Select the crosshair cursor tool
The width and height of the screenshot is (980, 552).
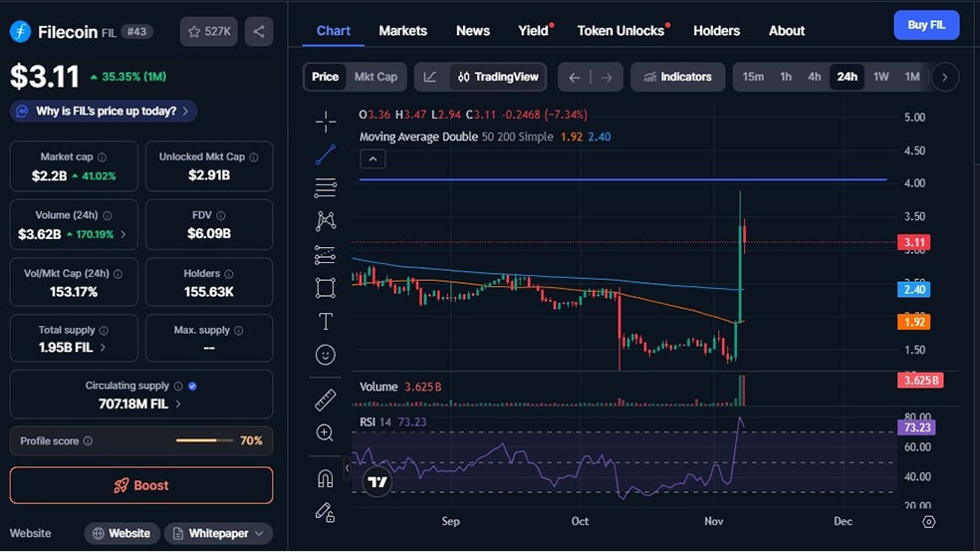tap(325, 122)
